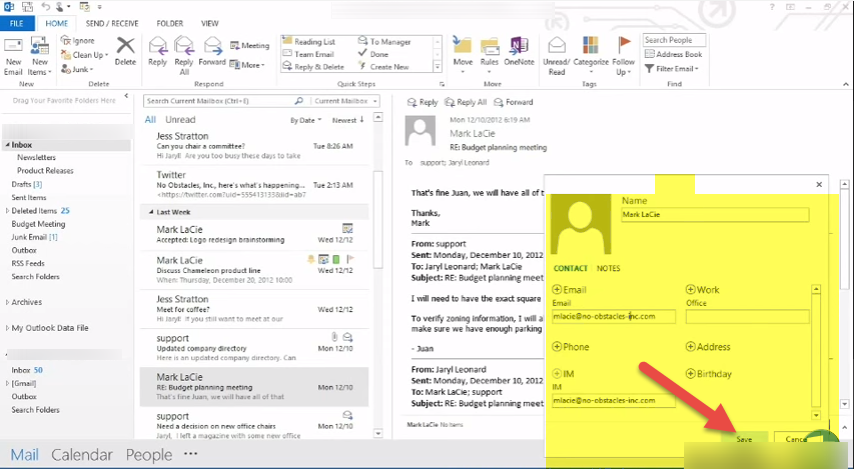Viewport: 854px width, 469px height.
Task: Expand the Deleted Items folder
Action: pos(7,211)
